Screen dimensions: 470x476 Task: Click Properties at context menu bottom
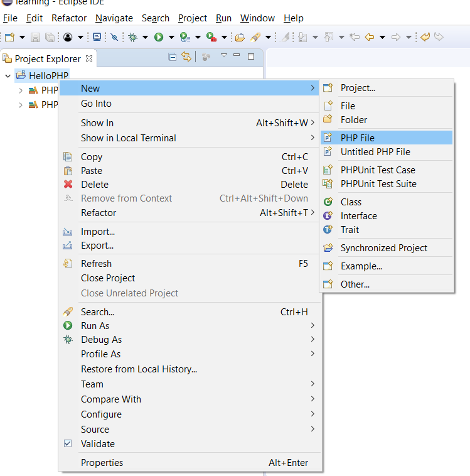click(x=189, y=463)
